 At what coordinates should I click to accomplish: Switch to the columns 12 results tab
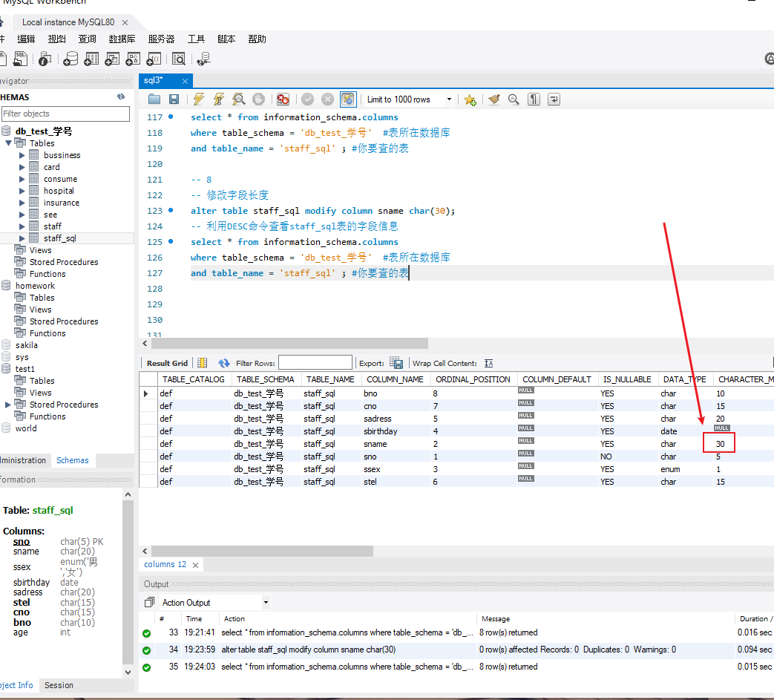(165, 564)
